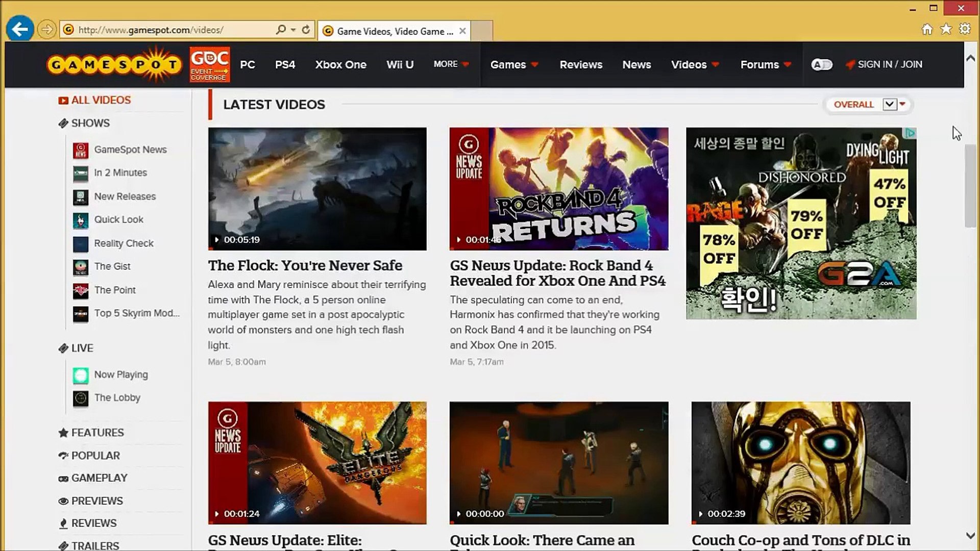
Task: Select the ALL VIDEOS play icon
Action: click(x=63, y=100)
